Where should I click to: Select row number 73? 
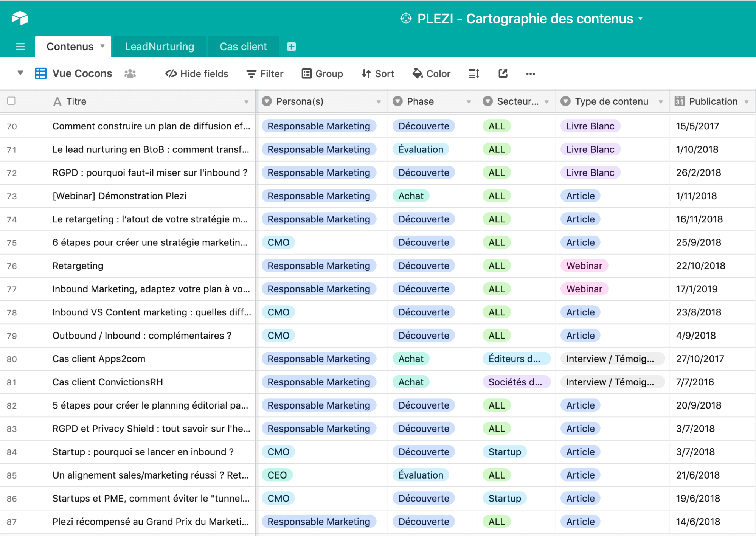click(12, 196)
